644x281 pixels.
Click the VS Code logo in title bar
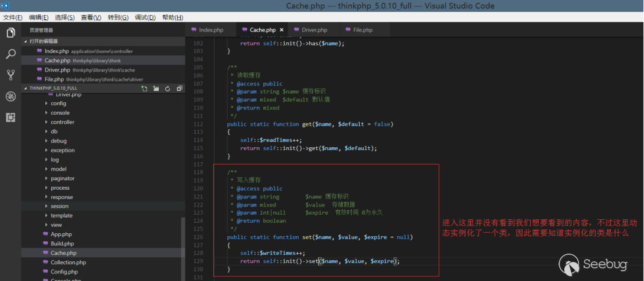coord(5,6)
